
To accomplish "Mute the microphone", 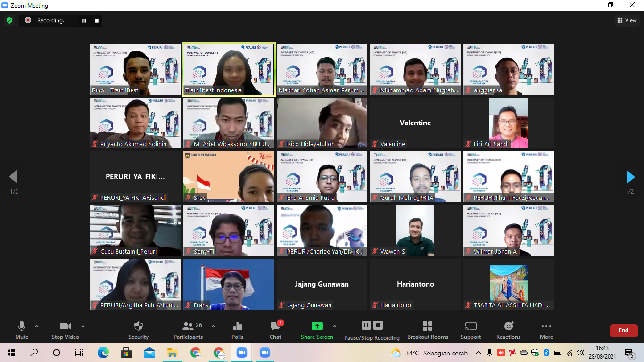I will coord(22,330).
